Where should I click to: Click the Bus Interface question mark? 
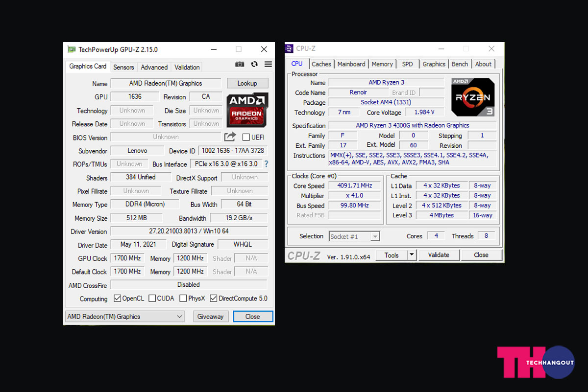267,164
